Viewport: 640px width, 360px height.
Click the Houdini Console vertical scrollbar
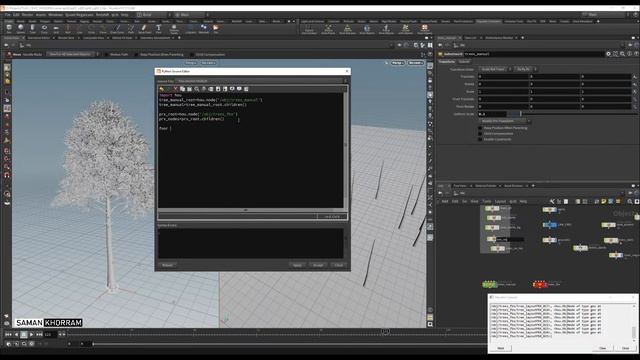(634, 323)
